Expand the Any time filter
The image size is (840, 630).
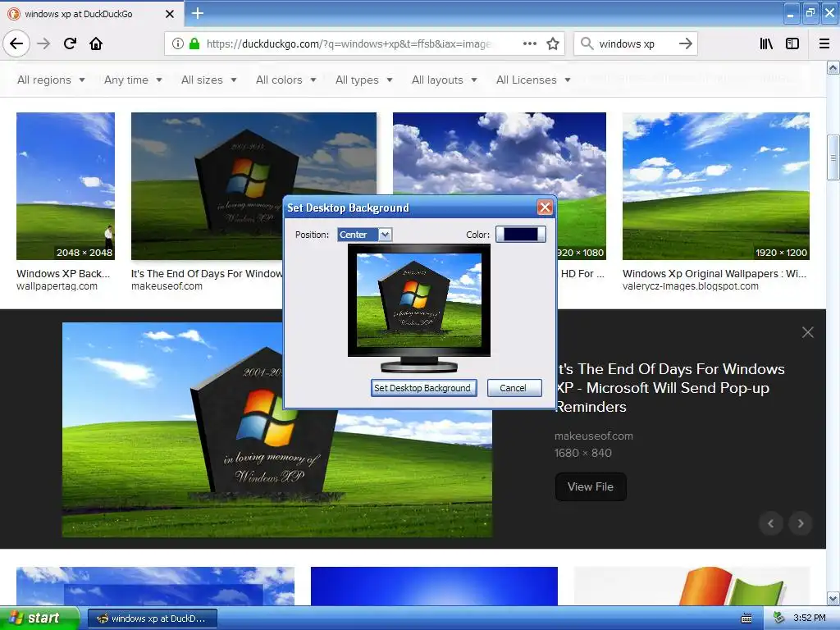click(133, 80)
